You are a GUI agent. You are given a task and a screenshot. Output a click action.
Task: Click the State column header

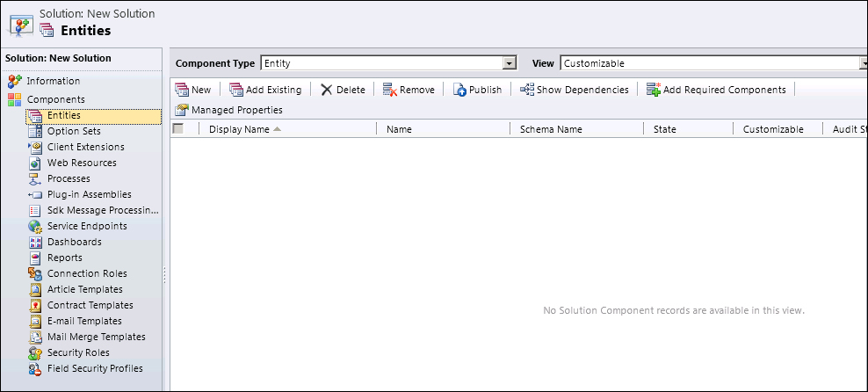point(665,129)
